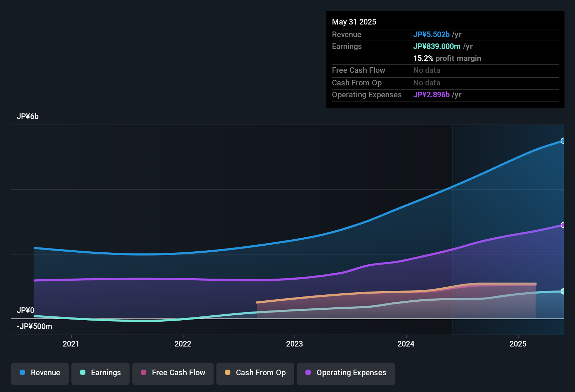Click the Cash From Op tooltip row label
The width and height of the screenshot is (575, 392).
tap(357, 83)
